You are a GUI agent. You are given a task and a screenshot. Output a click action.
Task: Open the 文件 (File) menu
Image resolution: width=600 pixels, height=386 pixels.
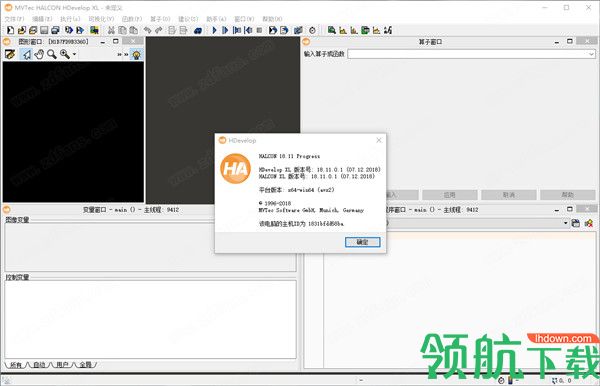pyautogui.click(x=15, y=19)
